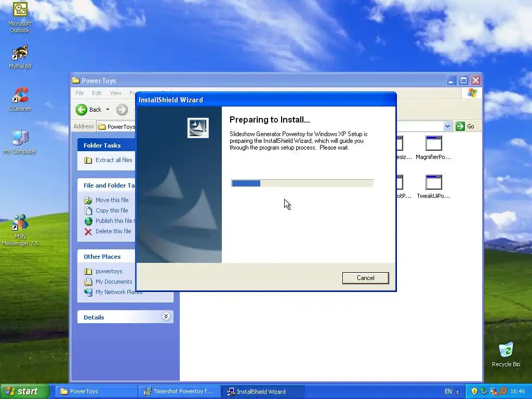The width and height of the screenshot is (532, 399).
Task: Click Copy this file link
Action: (112, 210)
